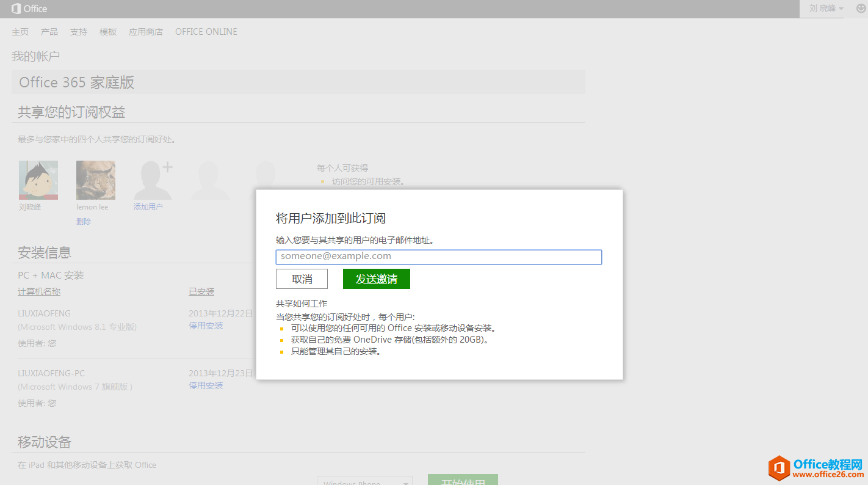Open the 刘晓峰 account dropdown

point(826,9)
